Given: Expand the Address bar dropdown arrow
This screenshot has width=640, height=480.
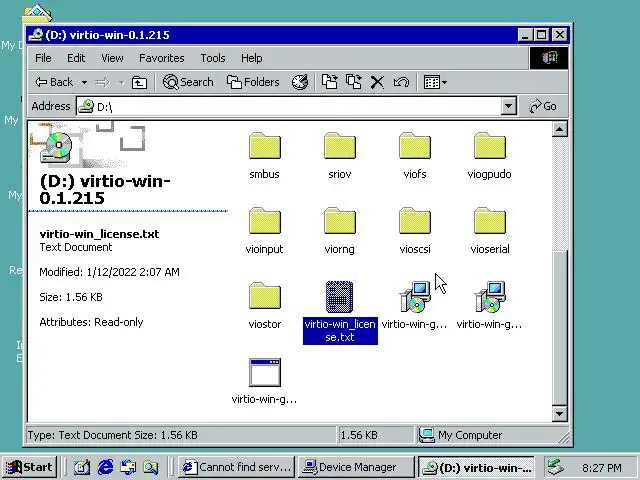Looking at the screenshot, I should tap(508, 107).
